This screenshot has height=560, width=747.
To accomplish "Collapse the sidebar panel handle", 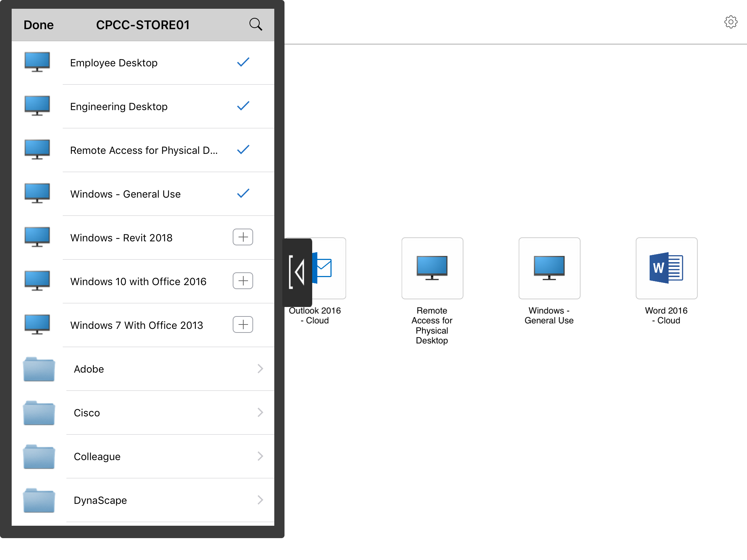I will pos(298,272).
